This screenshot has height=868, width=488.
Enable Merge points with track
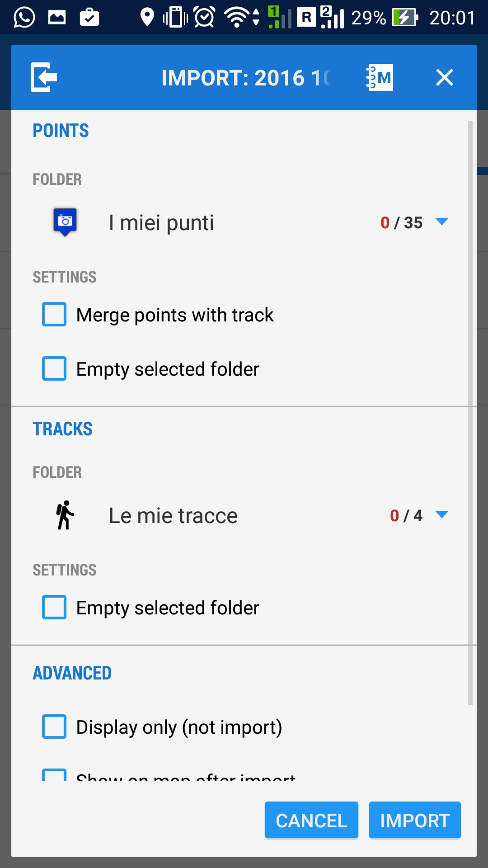54,315
